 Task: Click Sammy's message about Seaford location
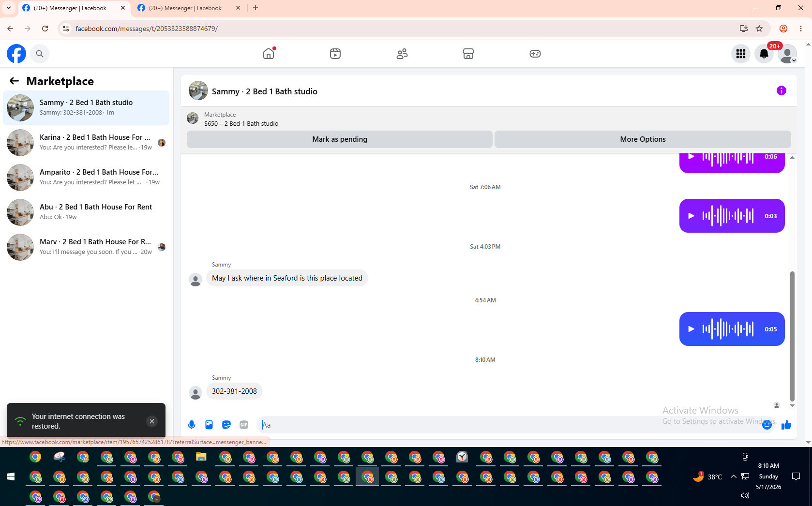(287, 278)
